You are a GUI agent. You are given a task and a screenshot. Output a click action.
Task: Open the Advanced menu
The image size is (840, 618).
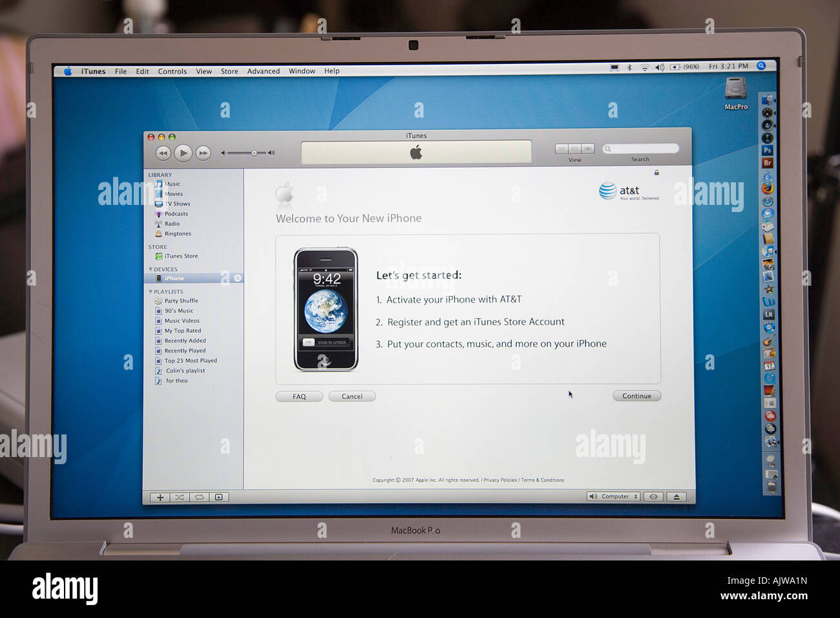[x=264, y=72]
